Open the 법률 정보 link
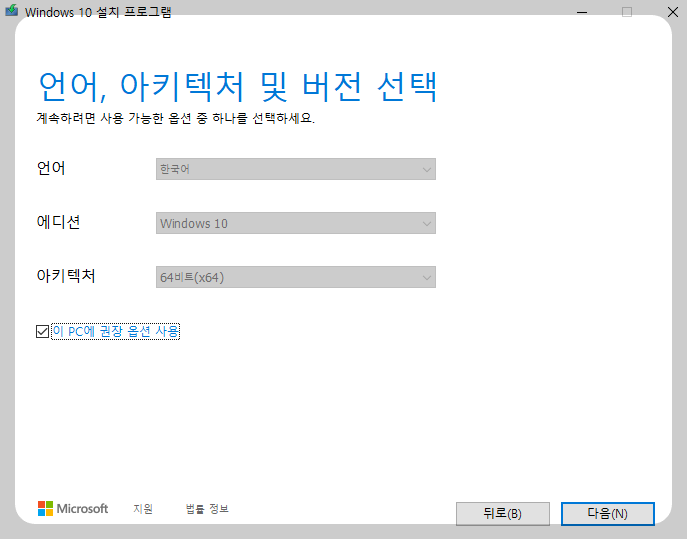Image resolution: width=687 pixels, height=539 pixels. click(x=207, y=509)
